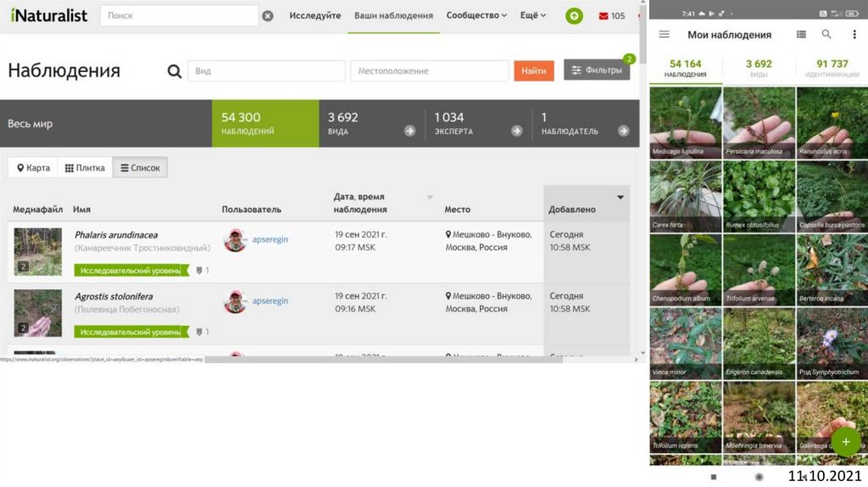Open Capsella bursa-pastoris photo in mobile grid
The image size is (868, 487).
832,196
